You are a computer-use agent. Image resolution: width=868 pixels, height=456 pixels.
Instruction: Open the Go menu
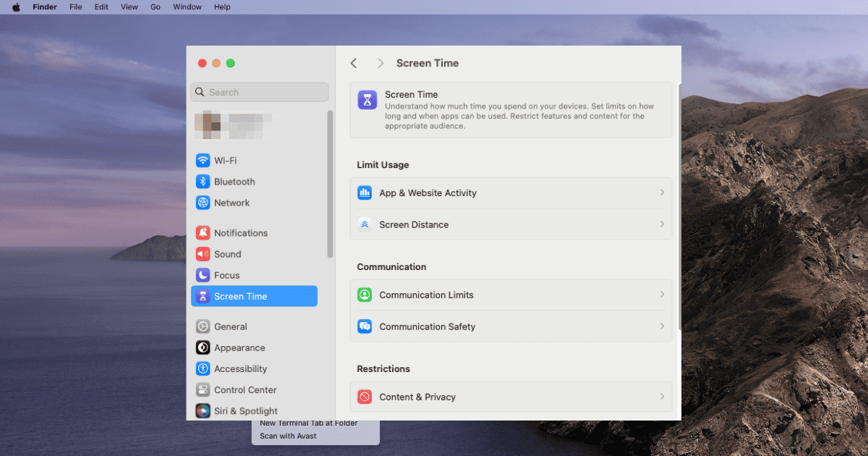click(156, 7)
